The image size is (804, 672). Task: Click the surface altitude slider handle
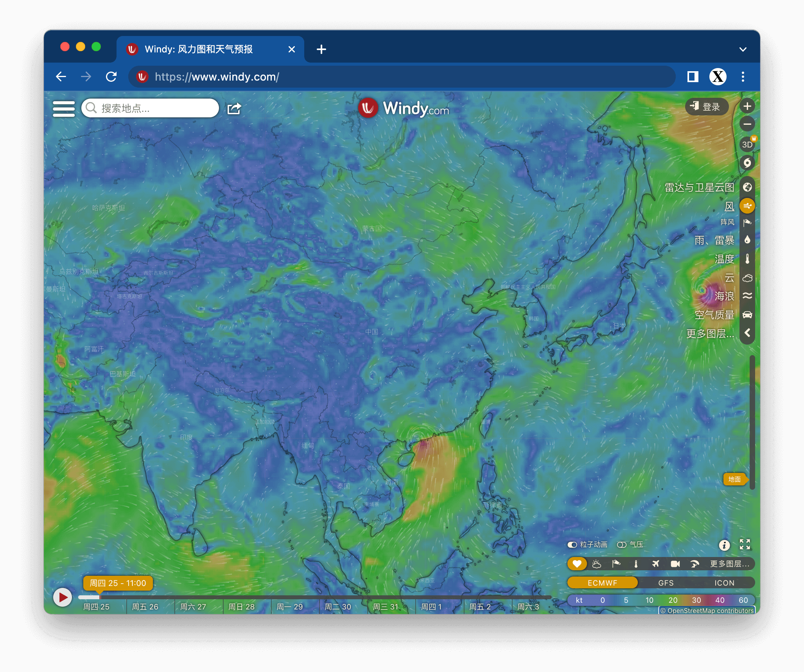736,479
